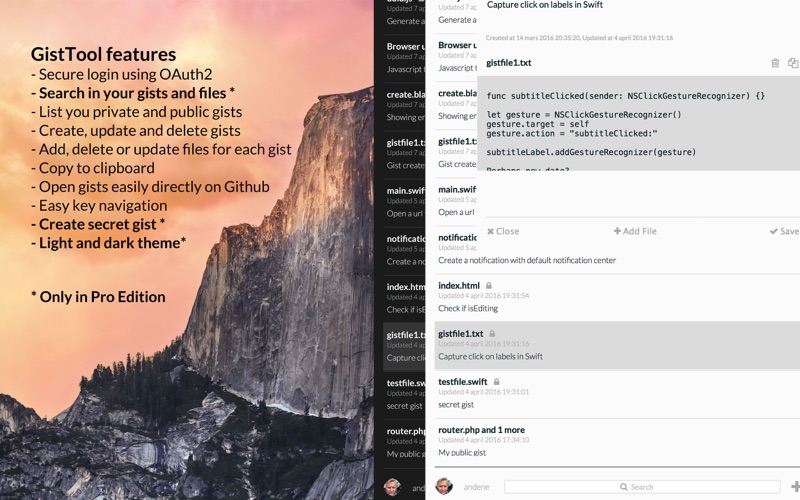Image resolution: width=800 pixels, height=500 pixels.
Task: Close the gist editor with Close button
Action: click(503, 231)
